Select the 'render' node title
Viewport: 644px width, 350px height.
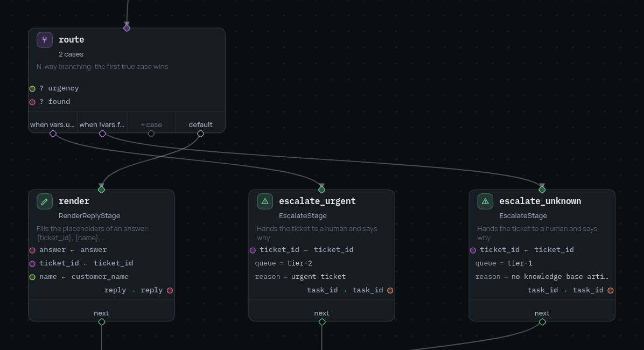click(74, 201)
